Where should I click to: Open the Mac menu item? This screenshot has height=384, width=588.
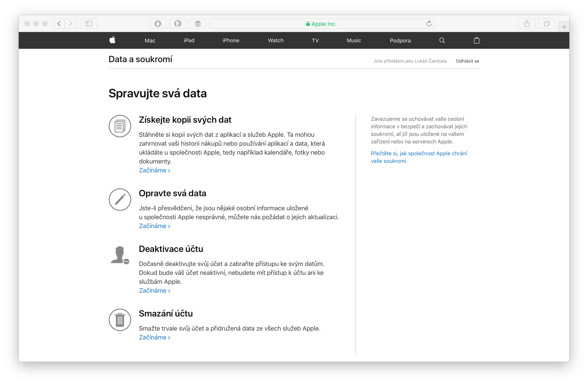(x=150, y=41)
